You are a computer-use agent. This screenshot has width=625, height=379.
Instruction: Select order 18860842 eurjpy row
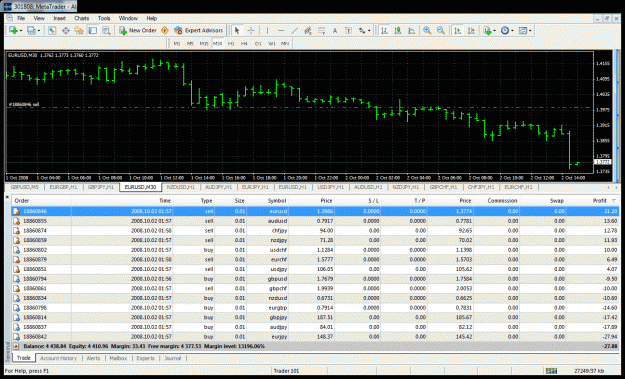pos(315,337)
